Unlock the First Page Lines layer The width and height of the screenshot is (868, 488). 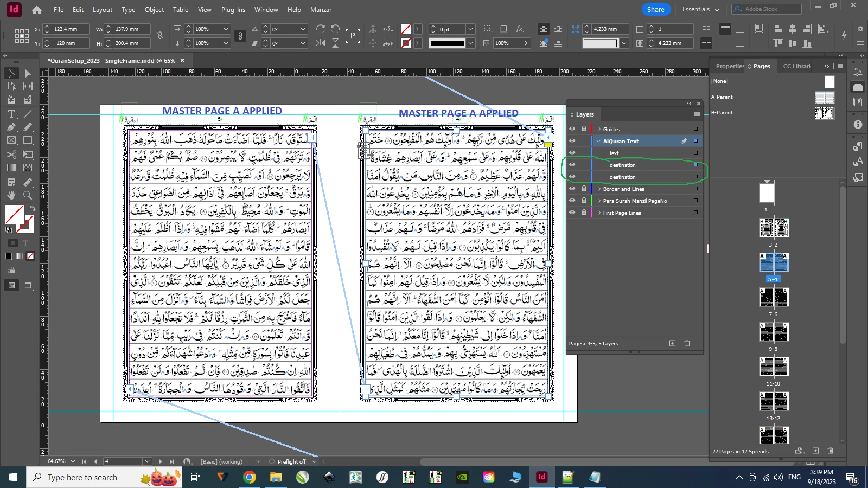(584, 213)
